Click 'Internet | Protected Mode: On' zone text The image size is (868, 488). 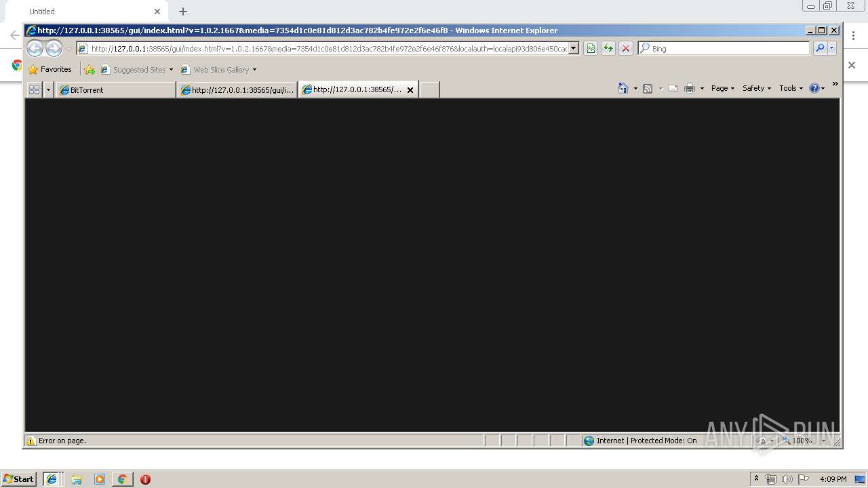click(x=646, y=441)
